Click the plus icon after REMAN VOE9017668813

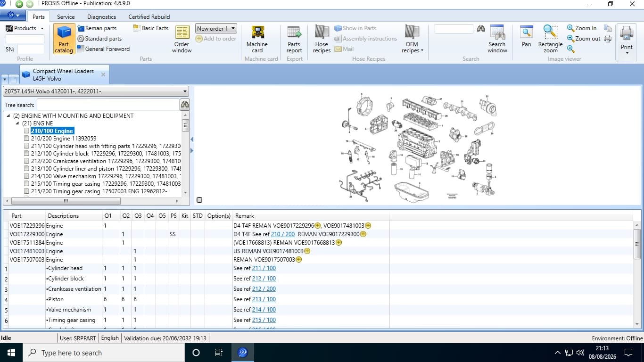pyautogui.click(x=339, y=243)
